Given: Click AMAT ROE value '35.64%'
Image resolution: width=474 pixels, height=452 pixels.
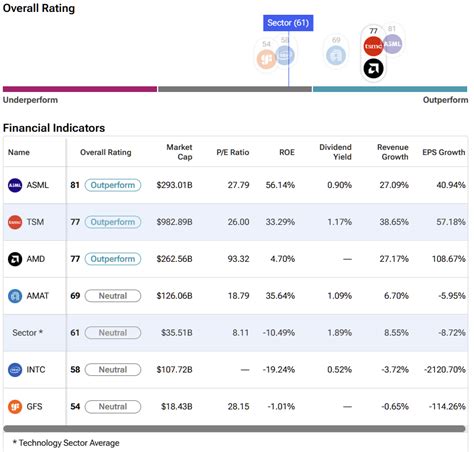Looking at the screenshot, I should tap(280, 296).
